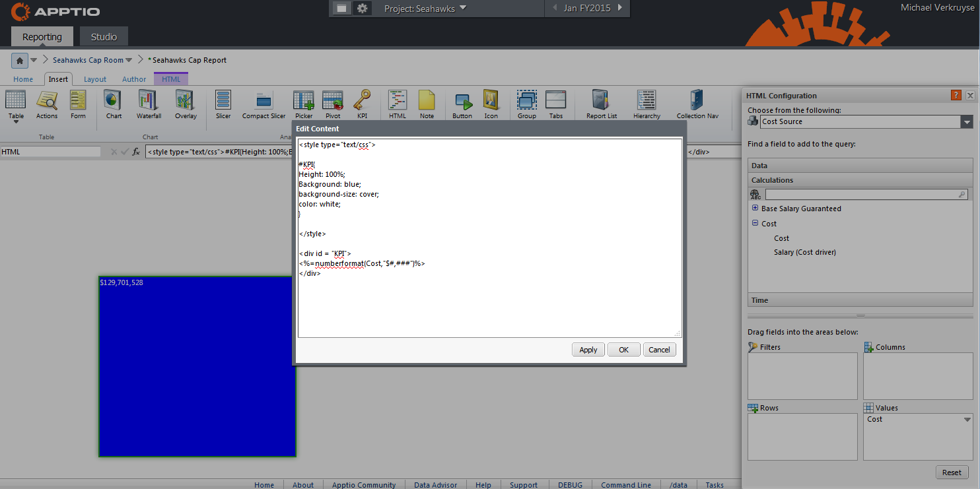
Task: Expand the Data section
Action: [x=860, y=166]
